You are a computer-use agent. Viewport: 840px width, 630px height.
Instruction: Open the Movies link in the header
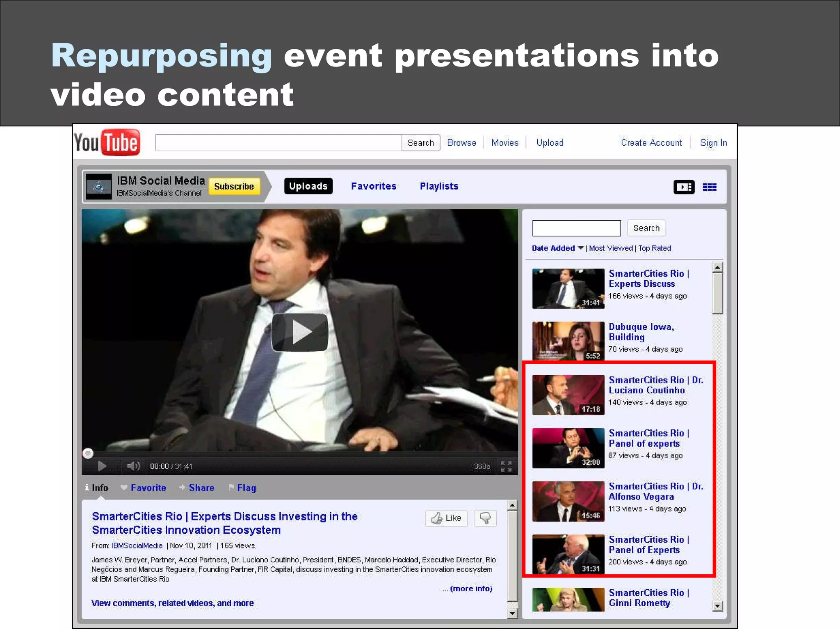coord(504,143)
